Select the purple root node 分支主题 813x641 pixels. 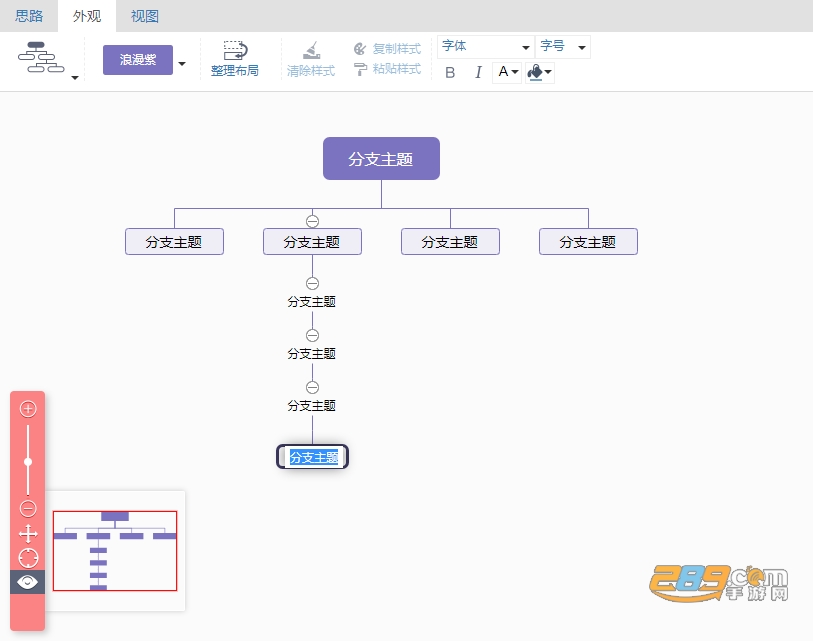pyautogui.click(x=381, y=159)
